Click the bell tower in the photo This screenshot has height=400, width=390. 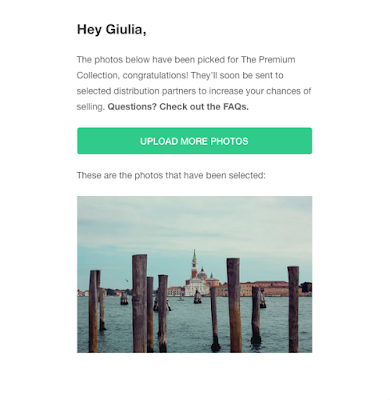(194, 263)
